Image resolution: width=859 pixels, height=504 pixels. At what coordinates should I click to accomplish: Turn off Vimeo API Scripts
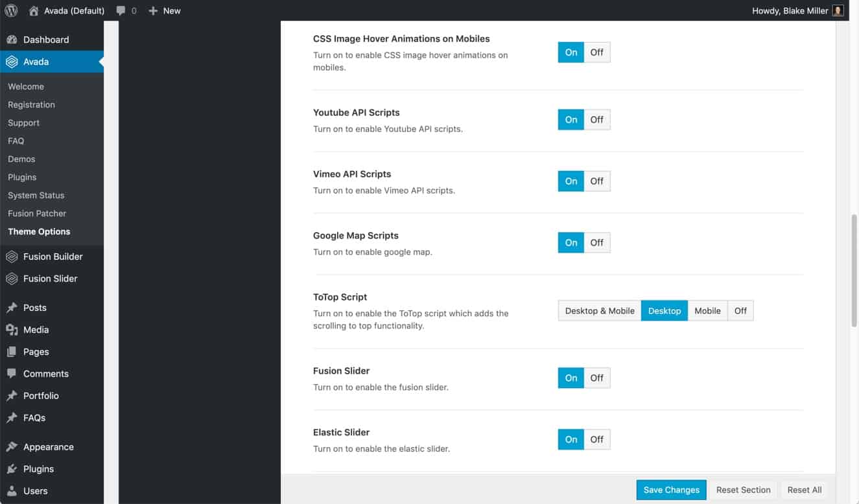tap(597, 181)
